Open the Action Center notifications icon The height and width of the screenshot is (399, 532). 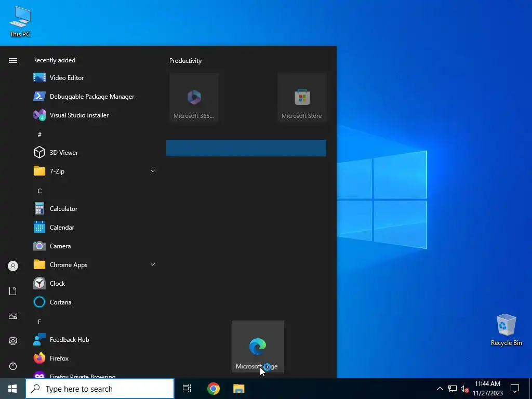515,389
